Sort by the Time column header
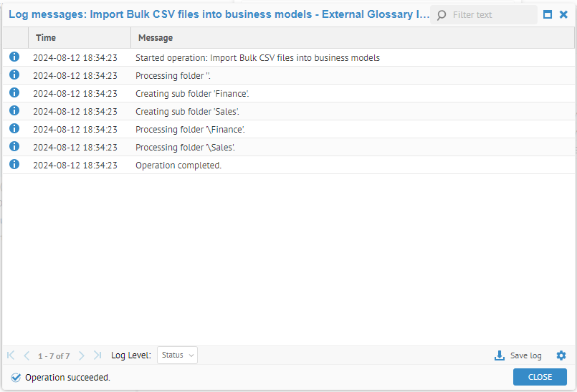 click(79, 38)
